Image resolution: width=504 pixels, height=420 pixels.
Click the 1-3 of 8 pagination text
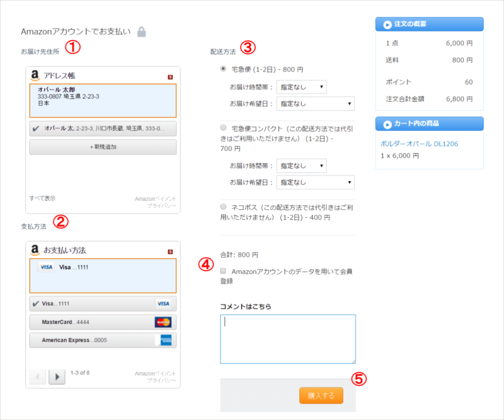point(80,373)
